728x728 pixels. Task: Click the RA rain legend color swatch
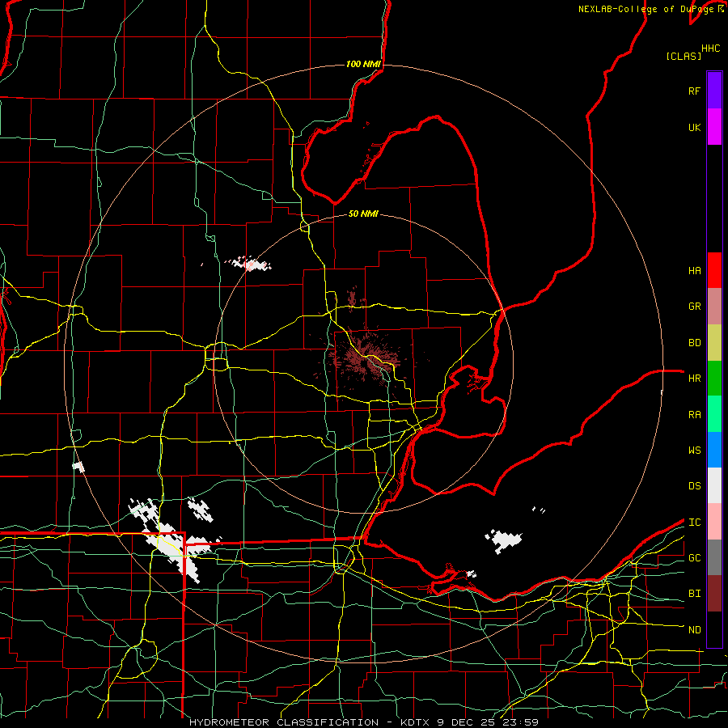714,413
